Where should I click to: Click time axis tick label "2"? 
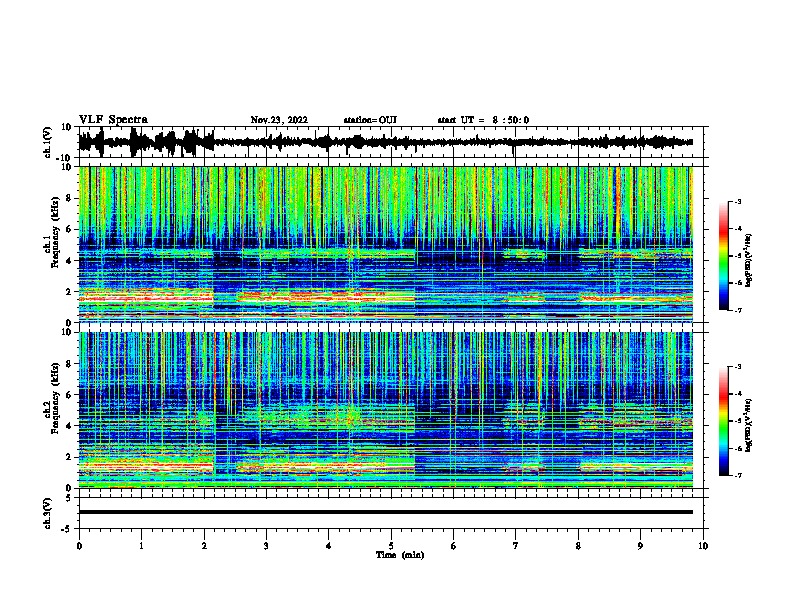pos(204,546)
